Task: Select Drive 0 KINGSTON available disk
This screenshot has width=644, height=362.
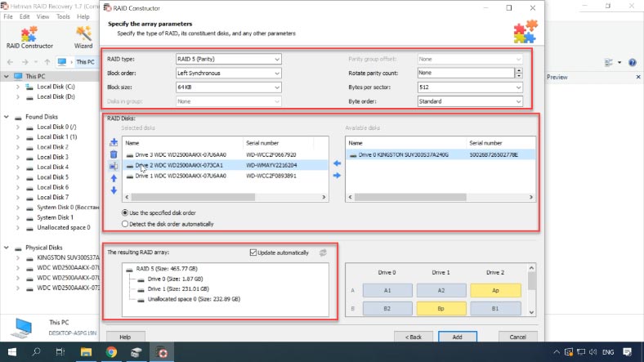Action: pos(441,154)
